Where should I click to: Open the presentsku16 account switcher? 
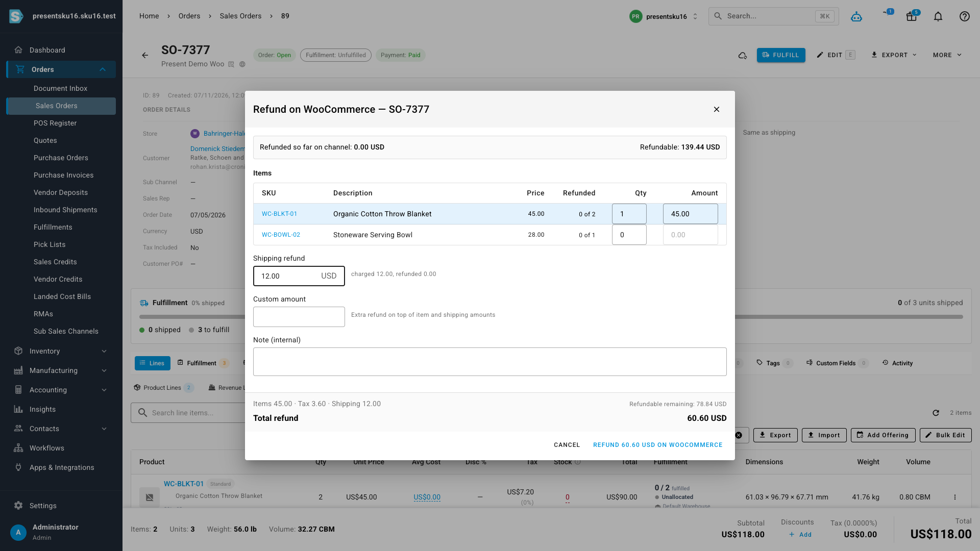tap(664, 16)
